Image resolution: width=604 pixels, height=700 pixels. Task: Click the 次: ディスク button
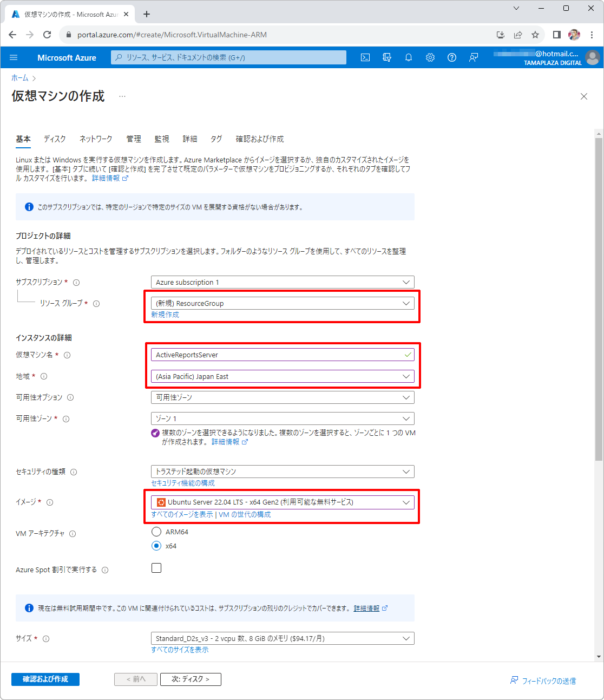pyautogui.click(x=191, y=679)
